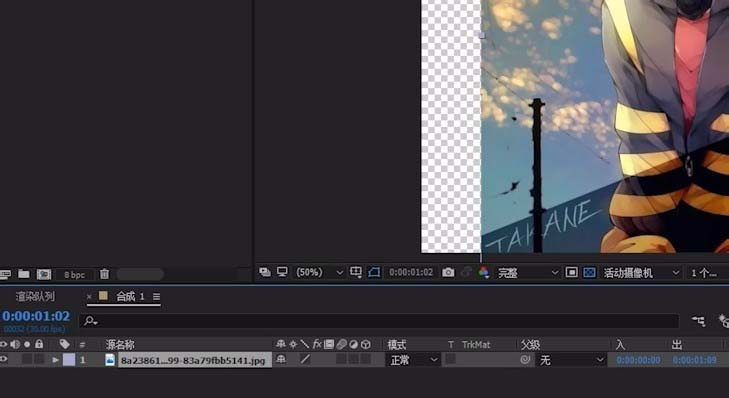Viewport: 729px width, 398px height.
Task: Click the timeline layer search field
Action: point(379,321)
